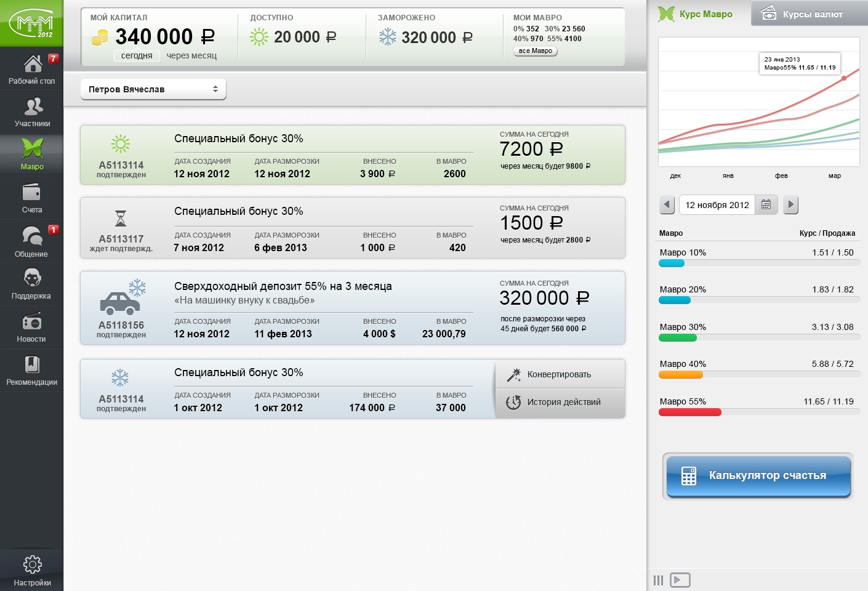Viewport: 868px width, 591px height.
Task: Click sun icon beside 20 000 available
Action: 259,38
